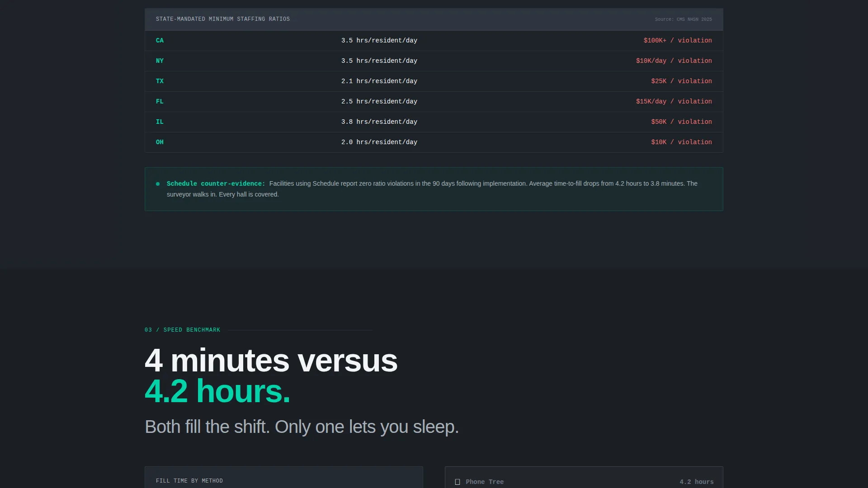Select the Phone Tree row
Image resolution: width=868 pixels, height=488 pixels.
[x=584, y=482]
